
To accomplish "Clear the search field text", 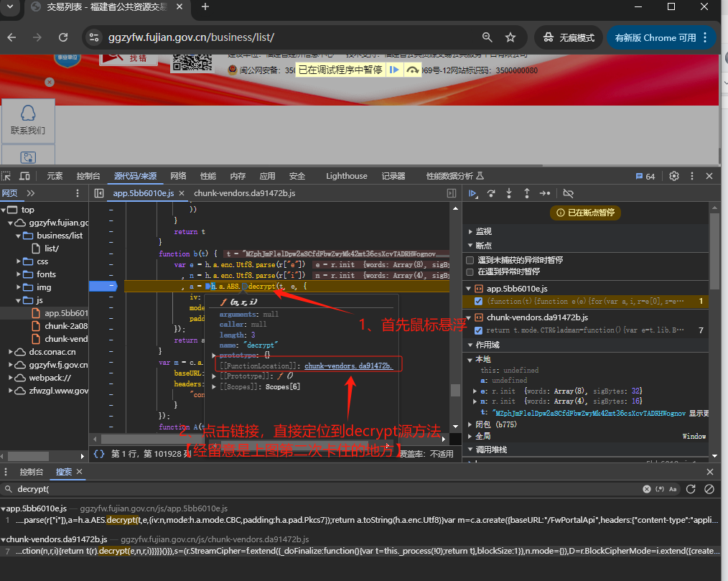I will coord(646,489).
